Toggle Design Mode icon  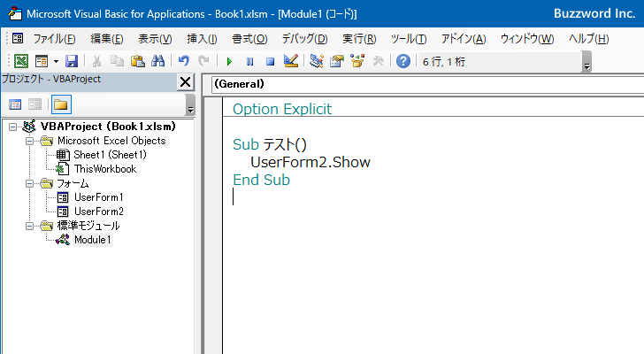pos(290,61)
